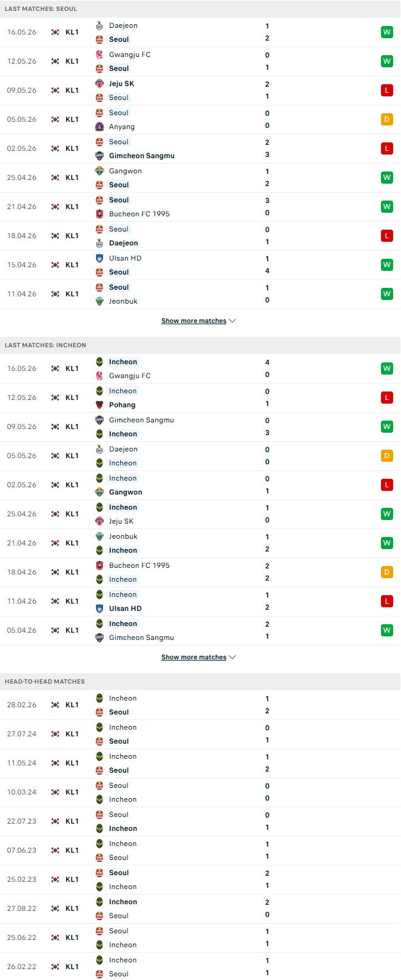Click the Daejeon crest in the 16.05.26 match
This screenshot has height=980, width=401.
(x=99, y=25)
